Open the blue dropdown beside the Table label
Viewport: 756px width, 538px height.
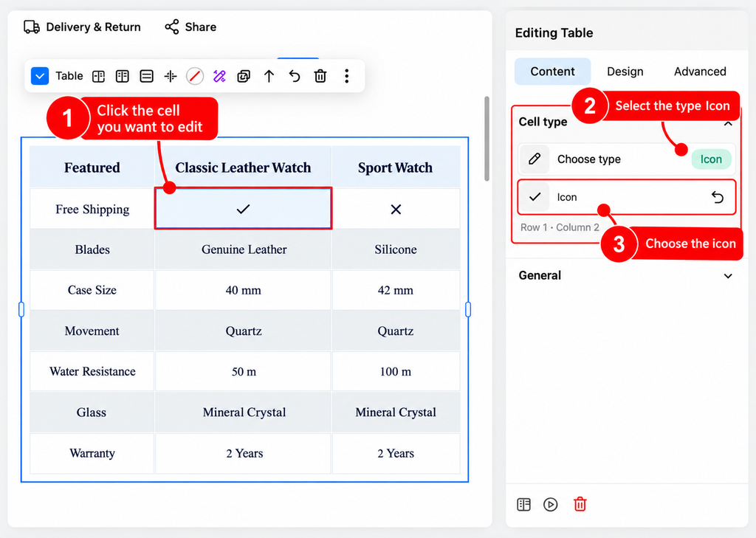coord(40,76)
